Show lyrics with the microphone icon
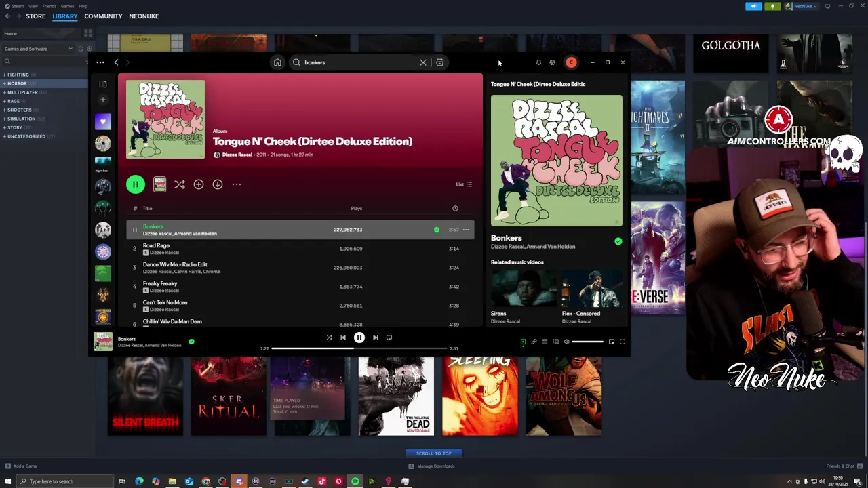Viewport: 868px width, 488px height. pos(534,342)
